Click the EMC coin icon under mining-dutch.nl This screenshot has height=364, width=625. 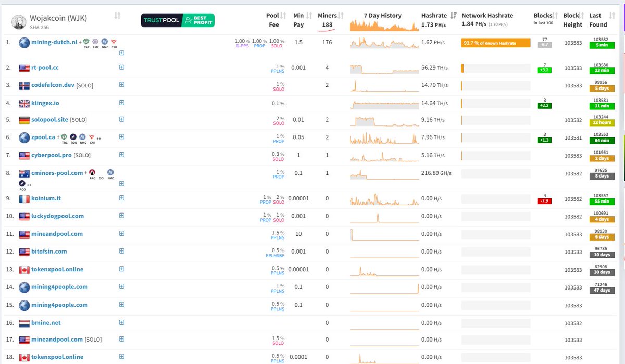[95, 41]
